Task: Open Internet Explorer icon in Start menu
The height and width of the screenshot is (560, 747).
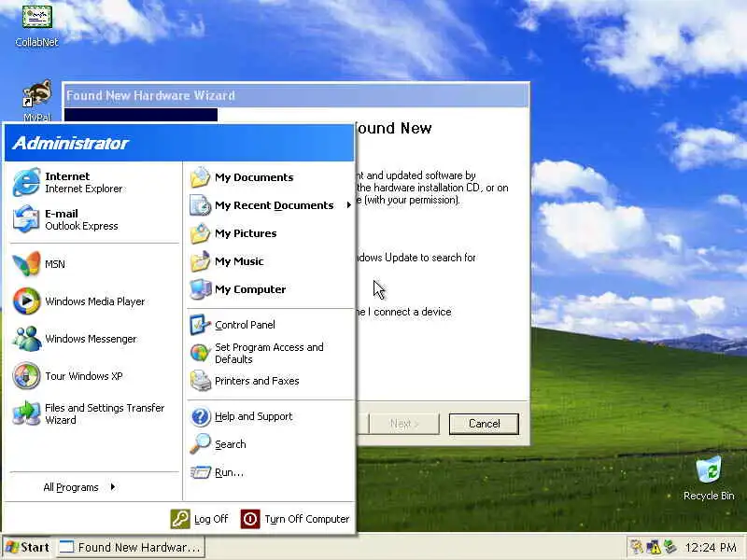Action: click(x=26, y=182)
